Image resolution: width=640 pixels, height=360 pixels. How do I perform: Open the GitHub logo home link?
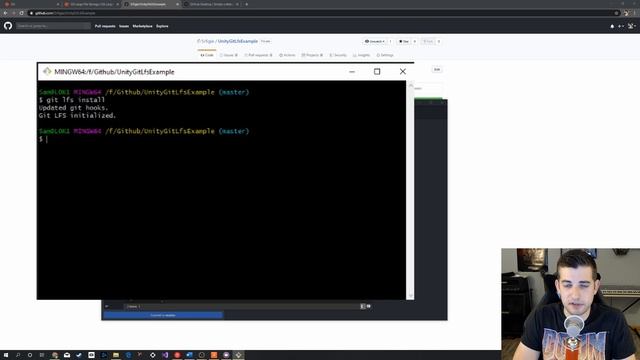pos(8,26)
